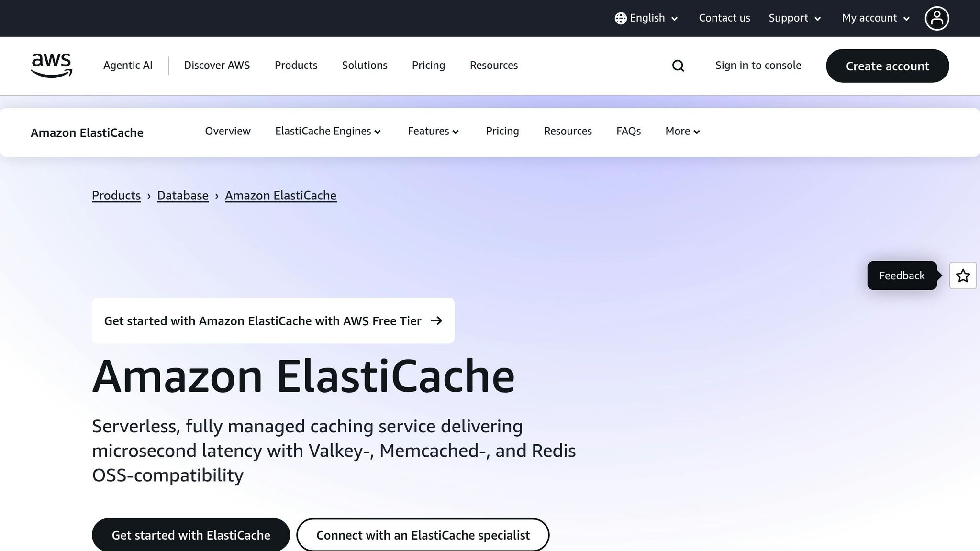Go to the ElastiCache Pricing tab

[502, 131]
